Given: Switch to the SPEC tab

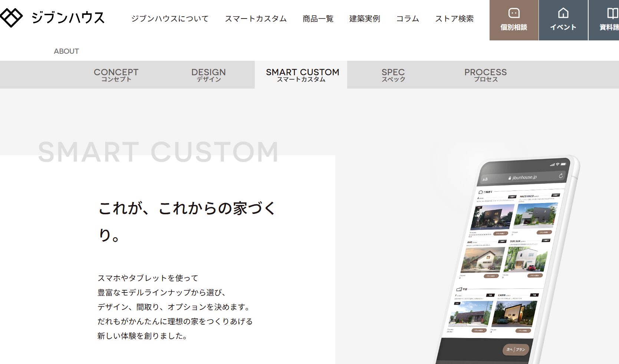Looking at the screenshot, I should click(x=393, y=75).
